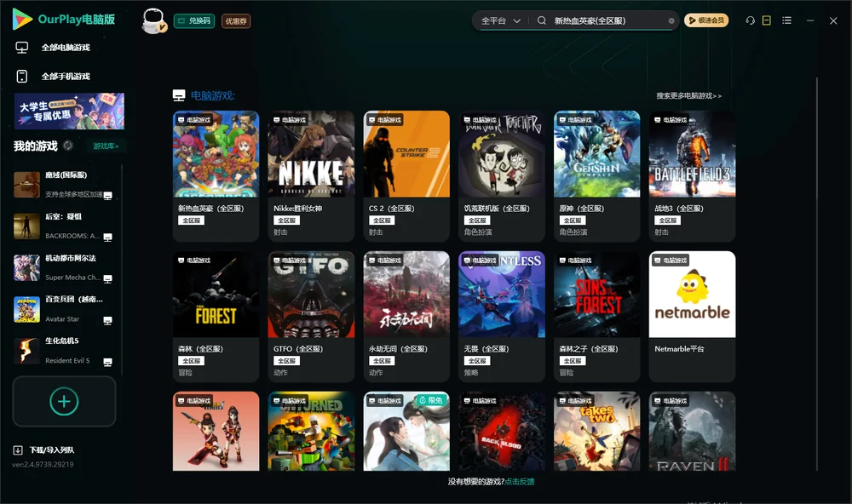The image size is (852, 504).
Task: Click the magnifier search icon
Action: click(x=542, y=20)
